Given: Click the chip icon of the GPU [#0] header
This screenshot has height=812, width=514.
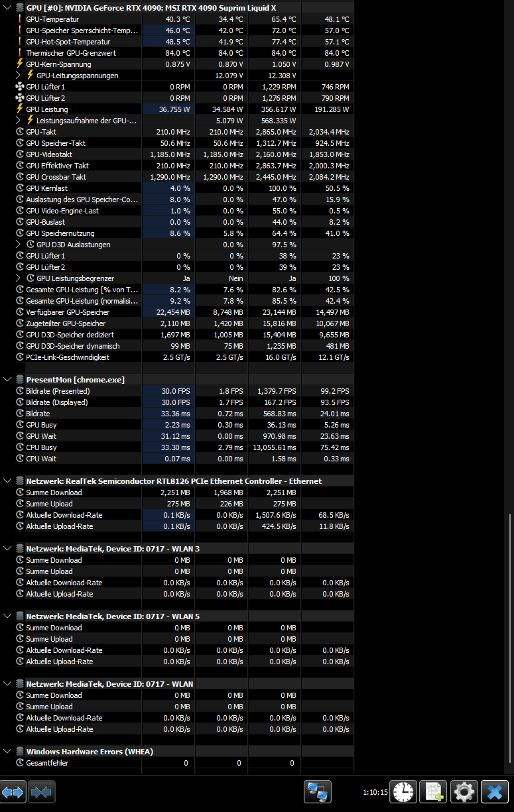Looking at the screenshot, I should pos(20,8).
